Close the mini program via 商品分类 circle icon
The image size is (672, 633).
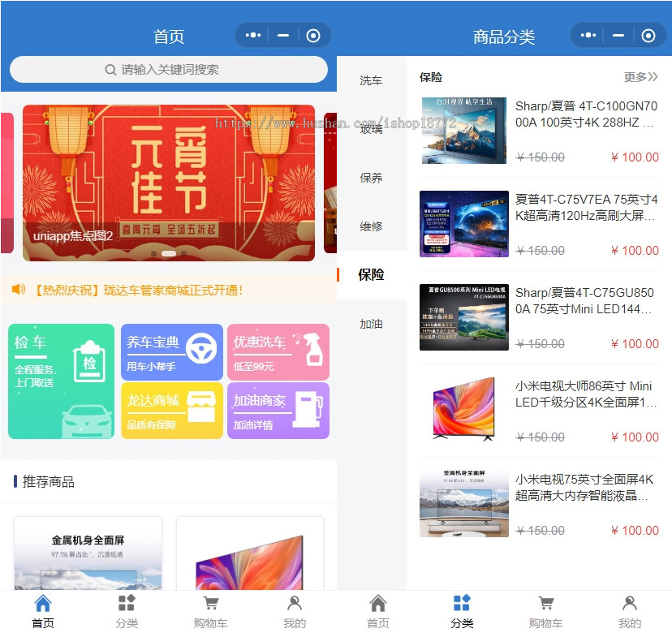coord(648,35)
